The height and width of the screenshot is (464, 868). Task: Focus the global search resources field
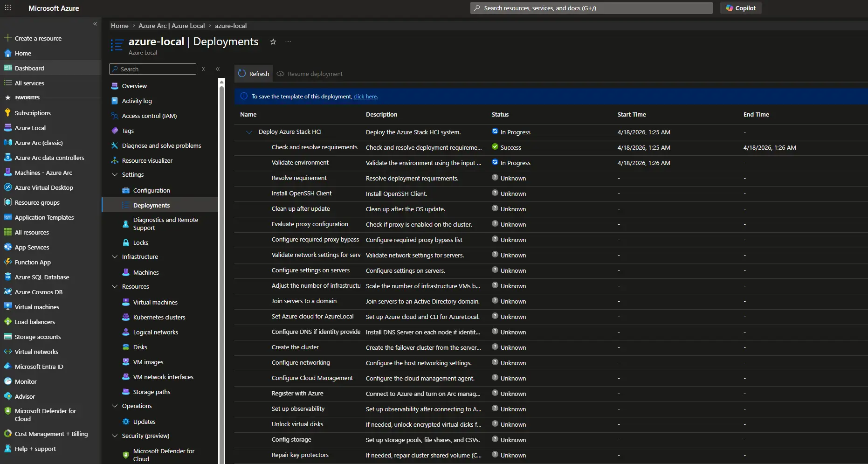click(591, 8)
